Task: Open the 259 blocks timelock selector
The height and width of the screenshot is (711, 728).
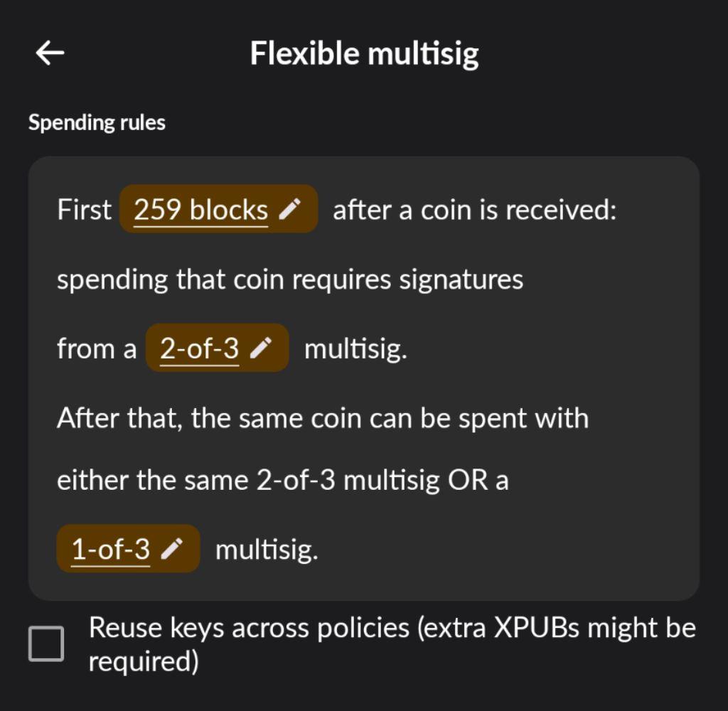Action: [x=201, y=210]
